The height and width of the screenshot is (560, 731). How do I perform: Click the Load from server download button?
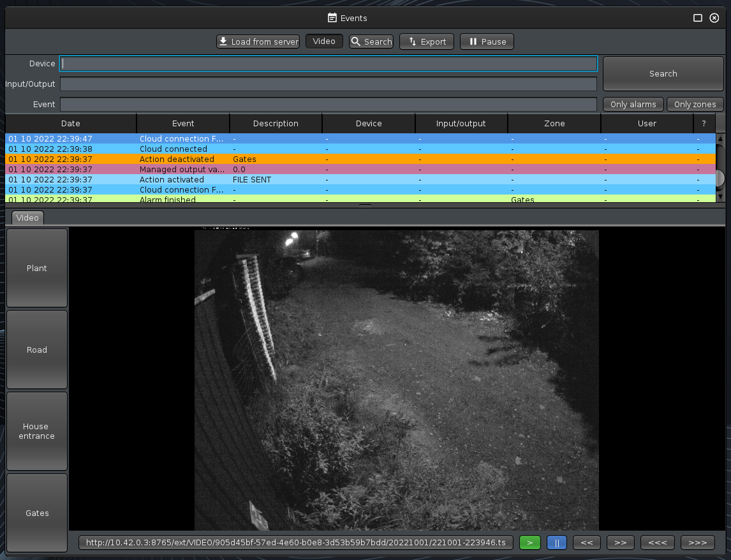click(258, 41)
